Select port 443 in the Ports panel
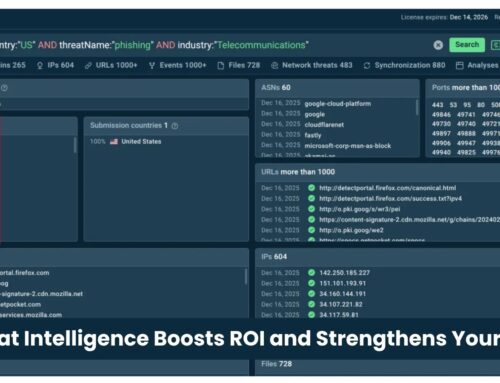500x383 pixels. tap(438, 105)
